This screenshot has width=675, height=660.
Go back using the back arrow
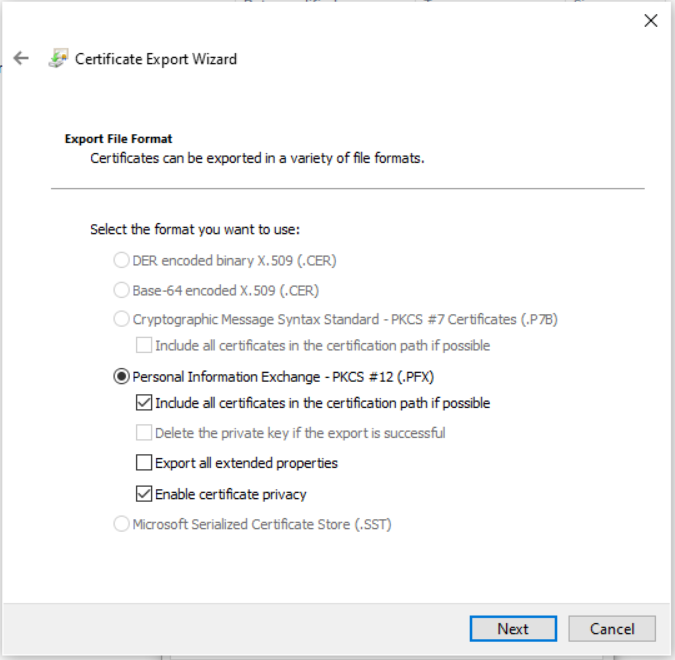coord(22,58)
